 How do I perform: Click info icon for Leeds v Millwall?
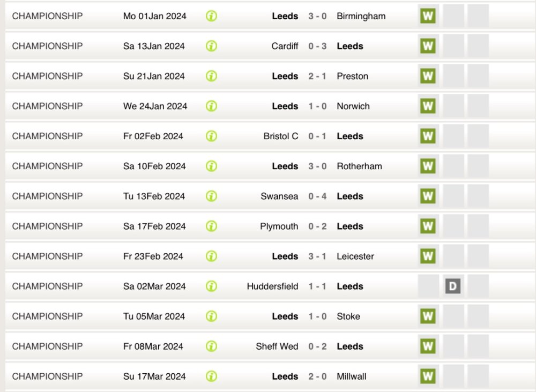(x=211, y=376)
